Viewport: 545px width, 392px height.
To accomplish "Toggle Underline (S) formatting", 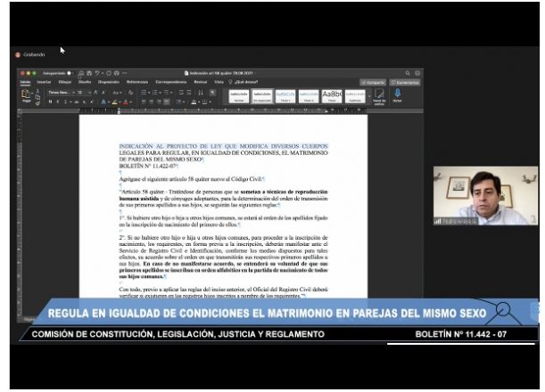I will [65, 102].
